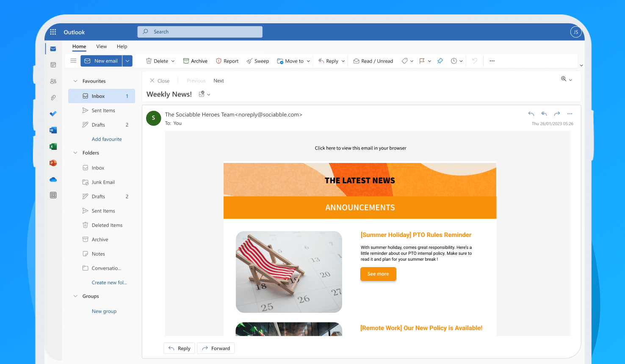Open Mail in the left rail
The height and width of the screenshot is (364, 625).
click(53, 49)
